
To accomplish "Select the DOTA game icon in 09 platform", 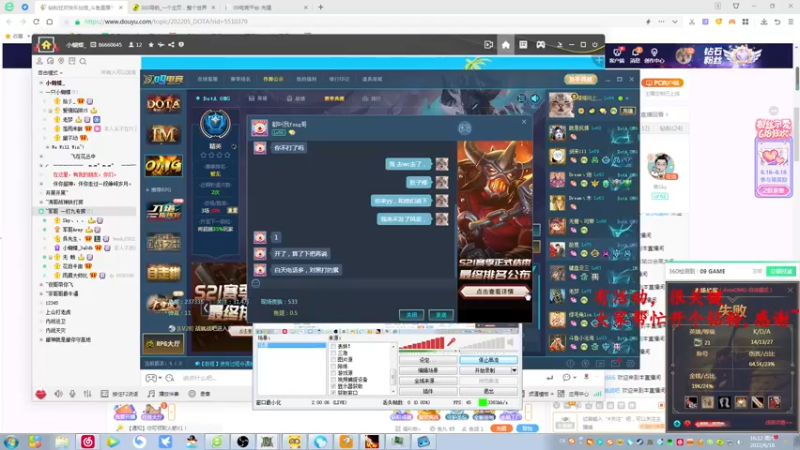I will (163, 104).
